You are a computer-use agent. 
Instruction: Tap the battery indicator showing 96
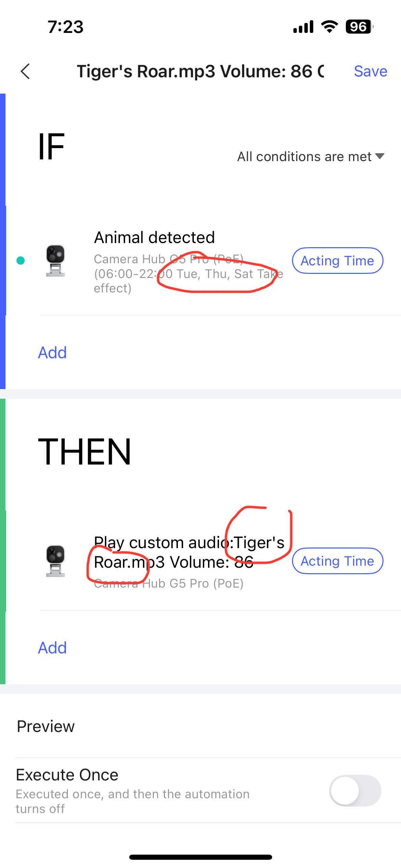pyautogui.click(x=359, y=27)
